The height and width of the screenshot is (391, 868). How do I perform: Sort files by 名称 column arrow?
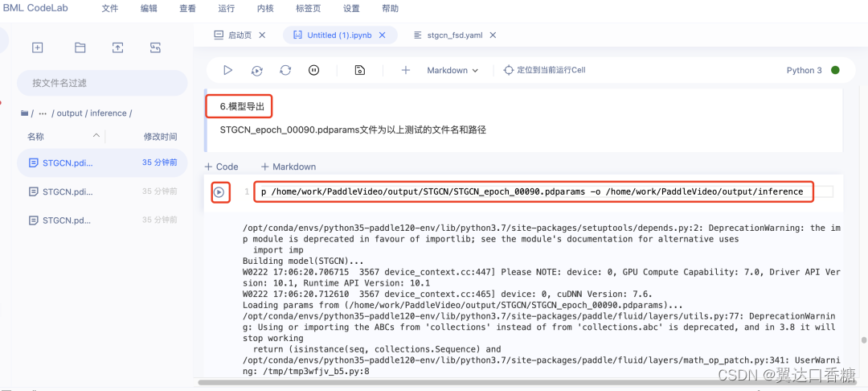[96, 136]
